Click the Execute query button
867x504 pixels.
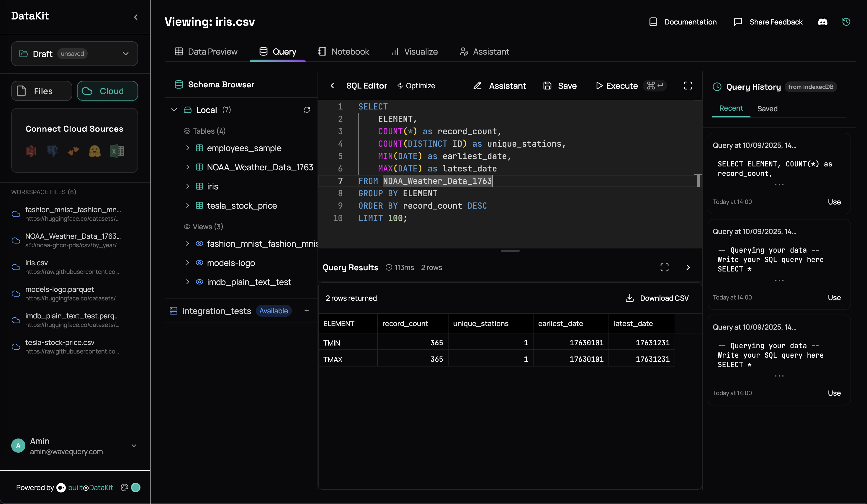(616, 86)
